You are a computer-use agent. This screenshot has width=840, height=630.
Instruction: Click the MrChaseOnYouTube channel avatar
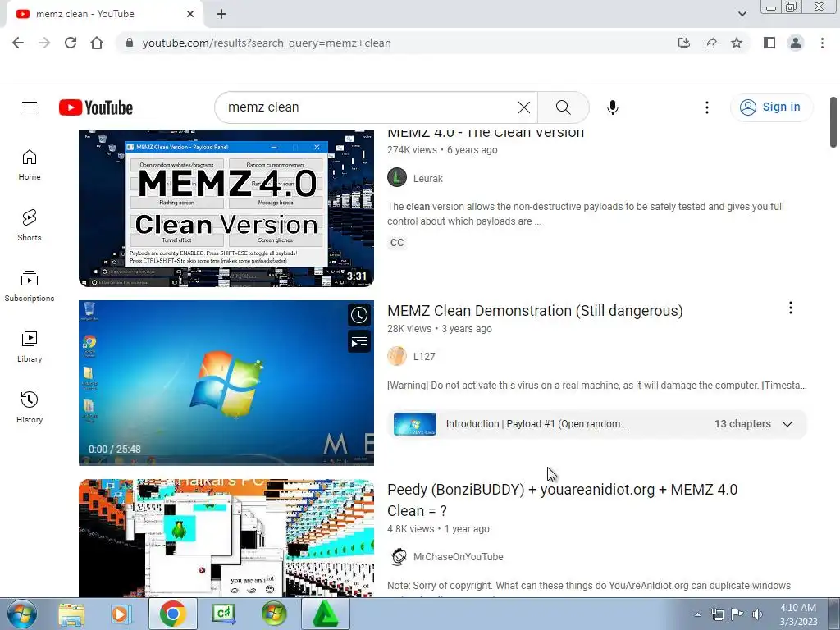pyautogui.click(x=397, y=557)
